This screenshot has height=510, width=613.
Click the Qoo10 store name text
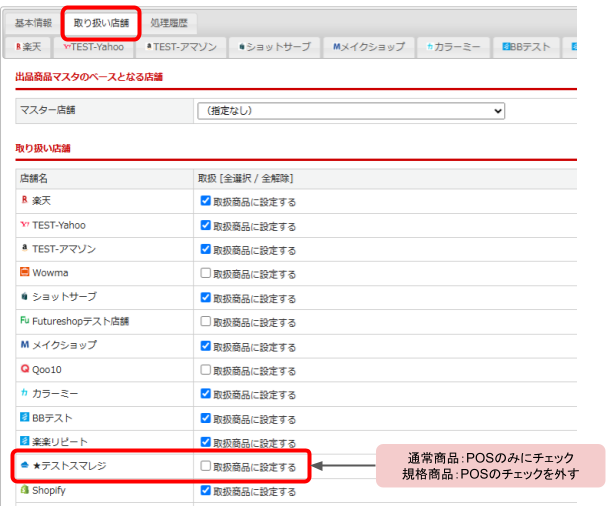coord(47,370)
